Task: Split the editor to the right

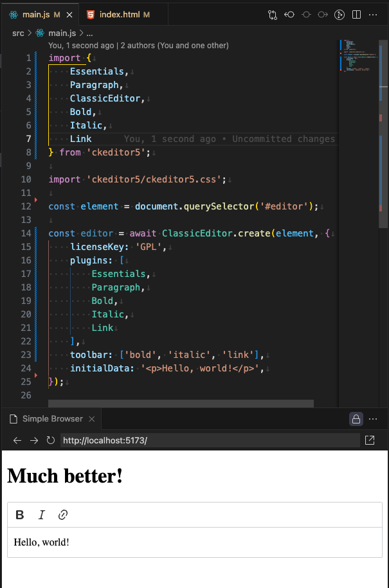Action: point(357,14)
